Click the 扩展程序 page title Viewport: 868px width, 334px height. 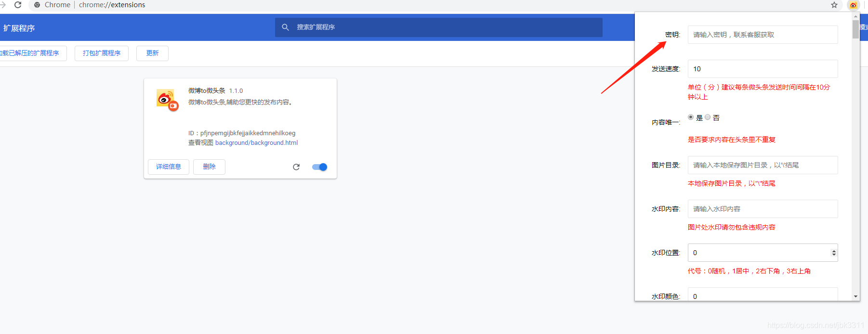point(19,28)
